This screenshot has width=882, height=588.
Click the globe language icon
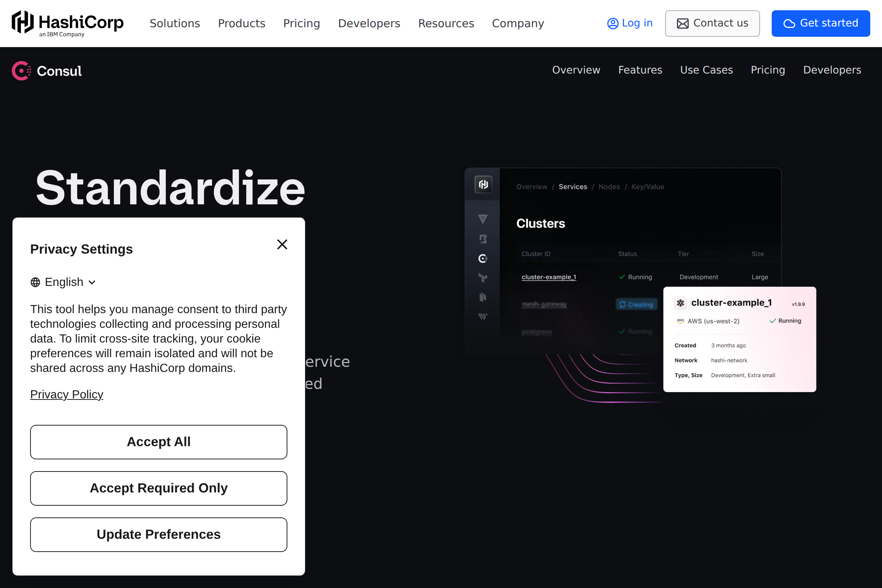coord(35,282)
